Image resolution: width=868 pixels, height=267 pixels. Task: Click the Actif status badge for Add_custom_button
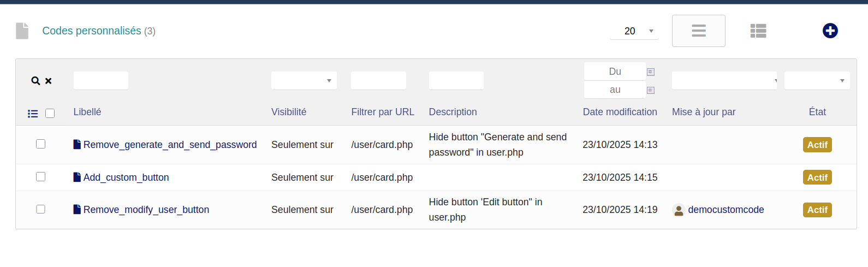point(817,177)
